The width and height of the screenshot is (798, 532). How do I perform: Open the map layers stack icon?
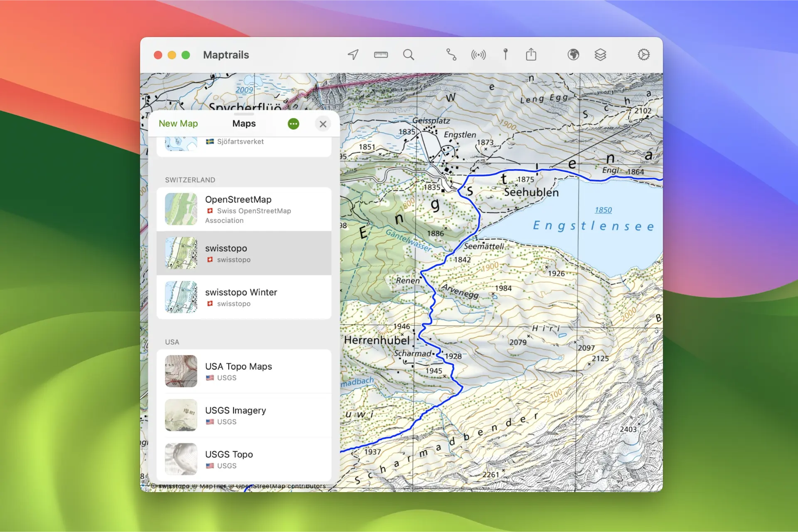tap(600, 54)
